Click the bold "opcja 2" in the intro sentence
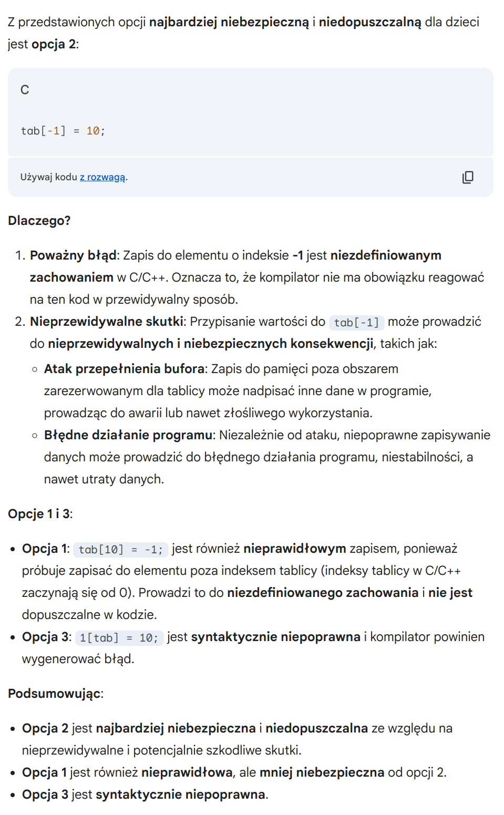Image resolution: width=504 pixels, height=815 pixels. (53, 44)
